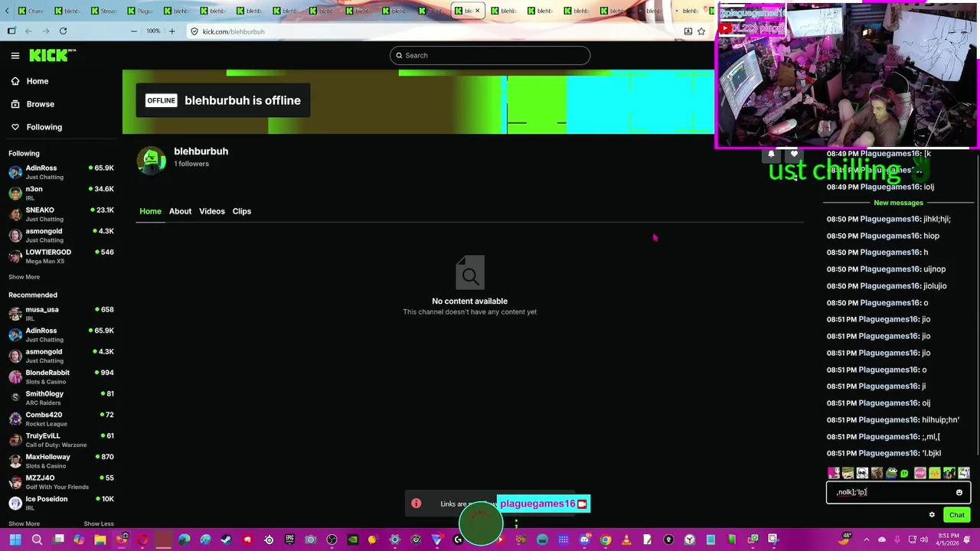Toggle channel notification bell

pyautogui.click(x=771, y=155)
